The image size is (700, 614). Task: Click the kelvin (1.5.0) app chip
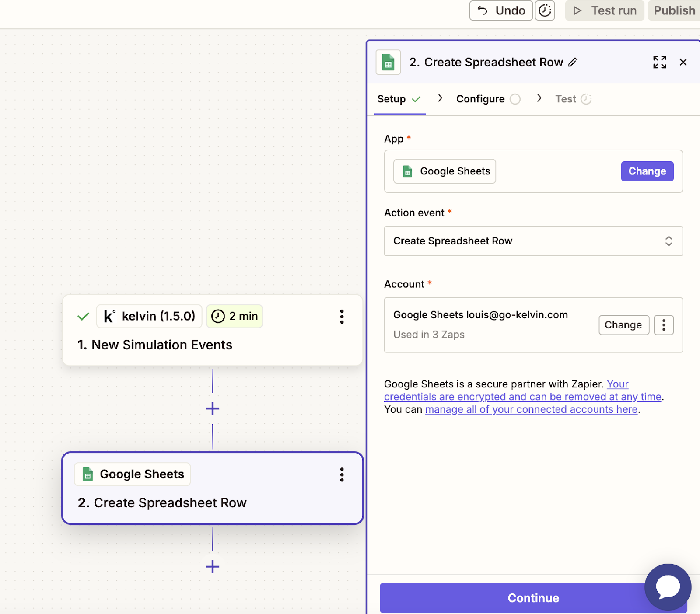click(150, 316)
